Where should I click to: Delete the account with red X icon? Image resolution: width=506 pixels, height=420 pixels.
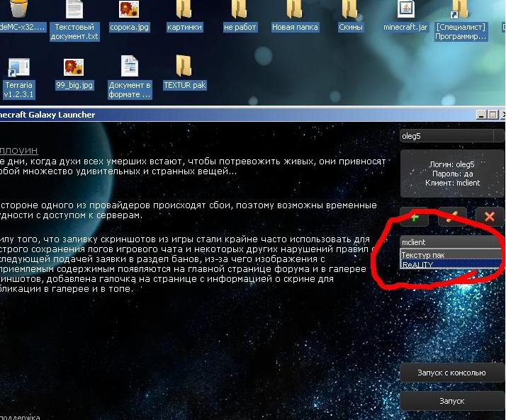(490, 217)
